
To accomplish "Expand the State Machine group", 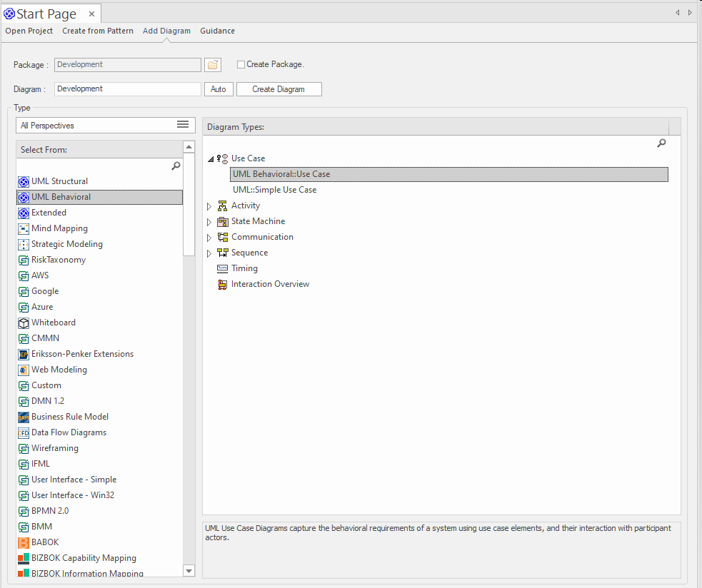I will pos(209,222).
